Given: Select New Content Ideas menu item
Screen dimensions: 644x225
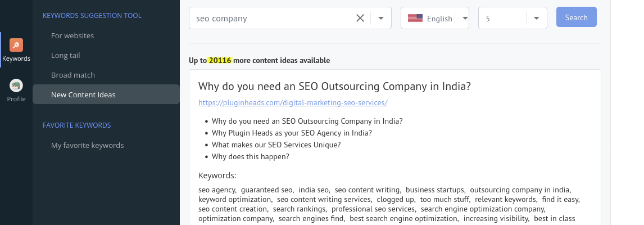Looking at the screenshot, I should 83,94.
